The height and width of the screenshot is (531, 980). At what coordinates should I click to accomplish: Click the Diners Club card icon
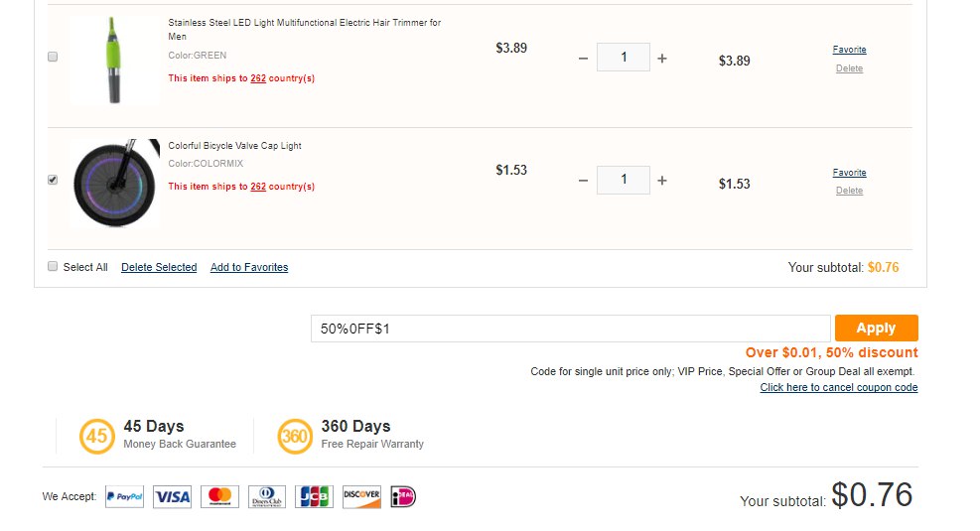click(x=267, y=496)
